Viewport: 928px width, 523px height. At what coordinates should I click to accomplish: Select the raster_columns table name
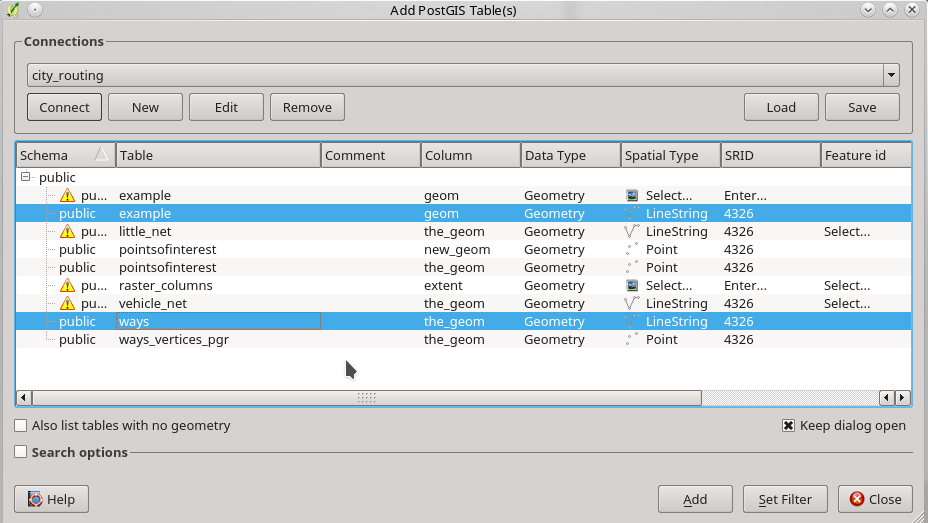pyautogui.click(x=166, y=285)
